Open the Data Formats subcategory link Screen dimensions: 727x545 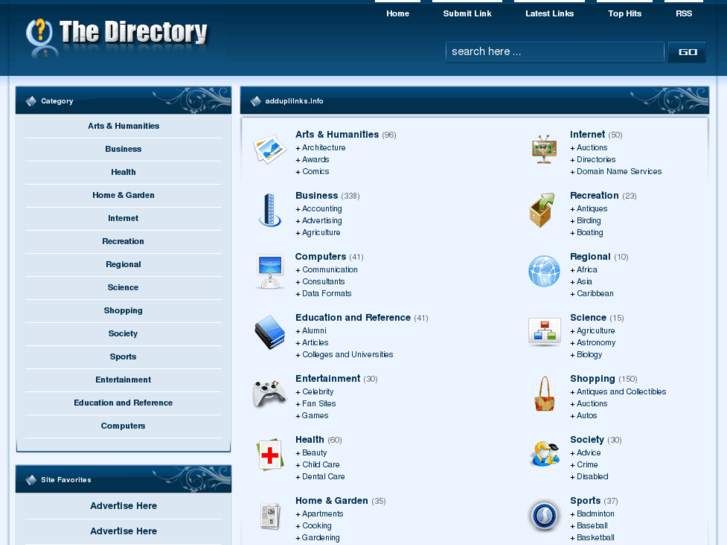point(327,294)
